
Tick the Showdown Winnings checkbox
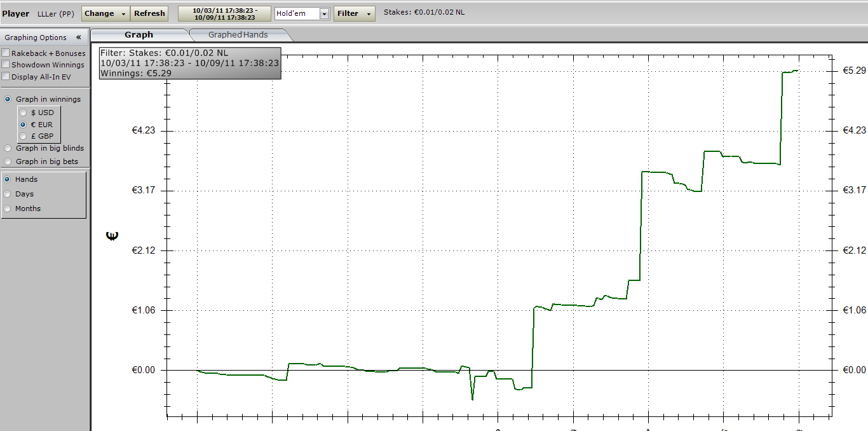(6, 65)
